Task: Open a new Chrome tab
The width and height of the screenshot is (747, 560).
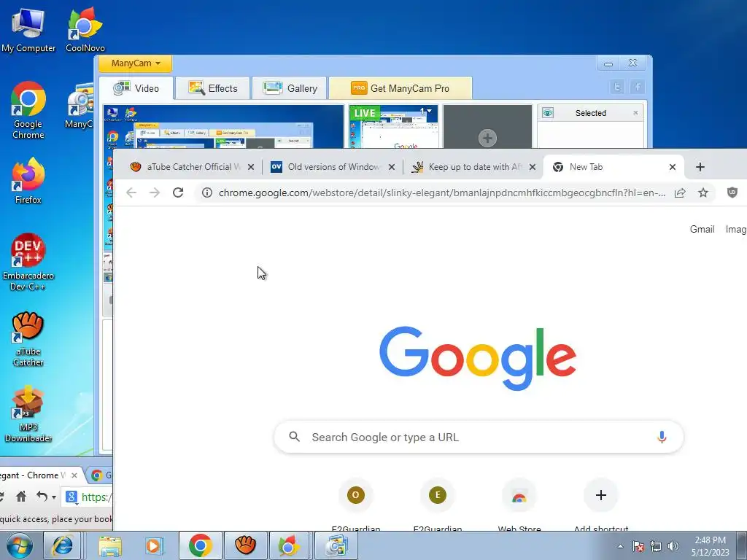Action: coord(700,167)
